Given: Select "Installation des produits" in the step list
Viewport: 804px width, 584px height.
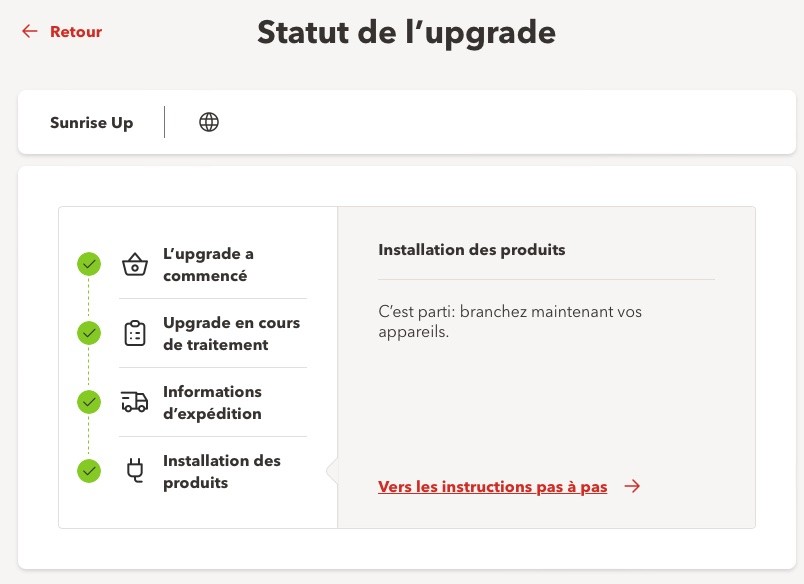Looking at the screenshot, I should click(221, 472).
